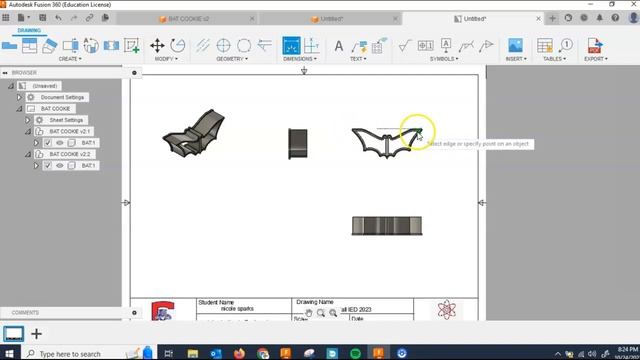Open File Explorer from the taskbar
The width and height of the screenshot is (640, 360).
tap(193, 353)
